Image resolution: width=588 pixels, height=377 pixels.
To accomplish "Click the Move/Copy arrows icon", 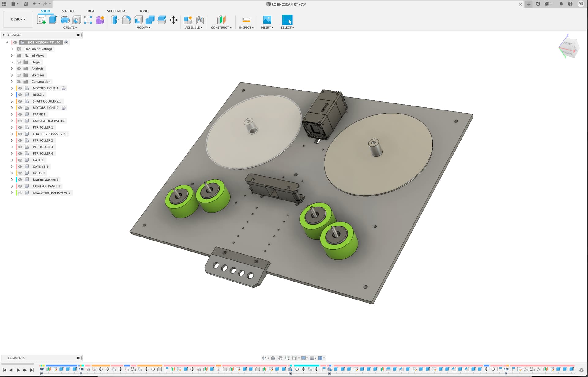I will point(174,20).
